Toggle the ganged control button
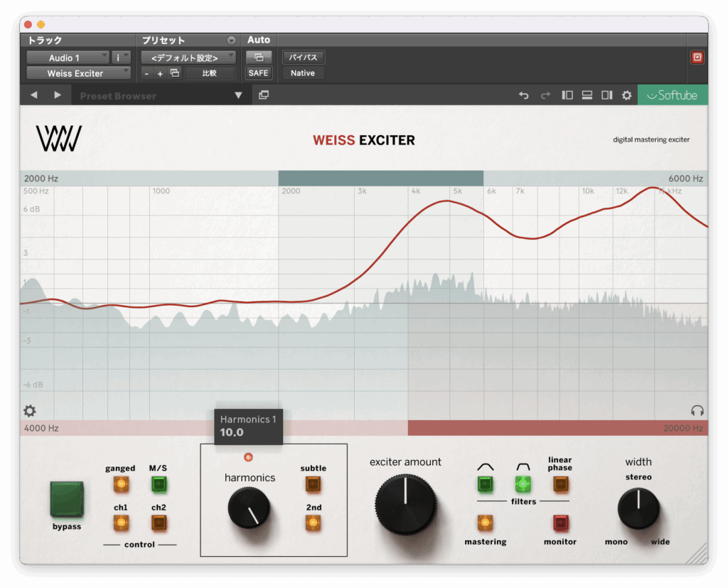 (x=121, y=484)
